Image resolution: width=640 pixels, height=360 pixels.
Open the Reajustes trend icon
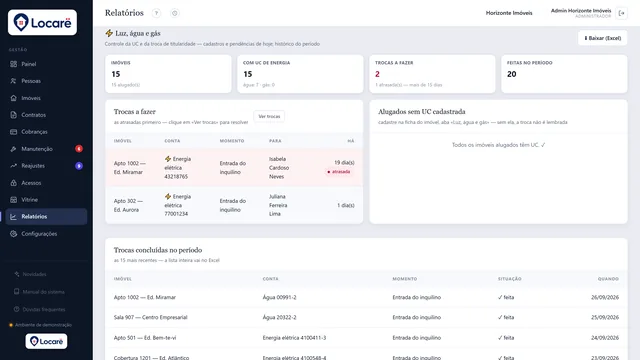point(13,166)
